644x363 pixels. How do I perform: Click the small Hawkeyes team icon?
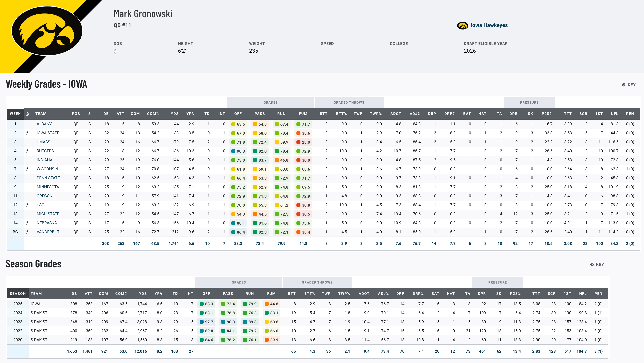(x=463, y=25)
